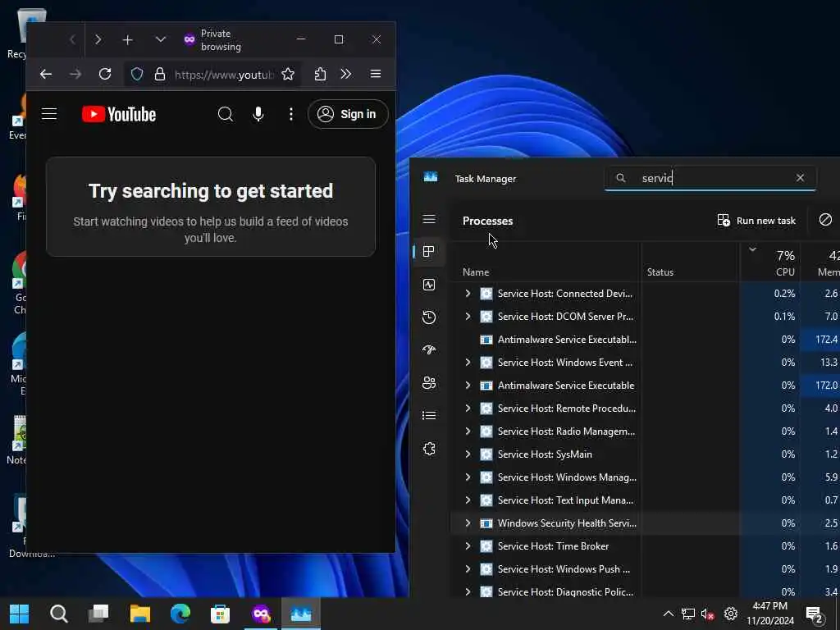Open Firefox application menu
This screenshot has width=840, height=630.
point(376,74)
